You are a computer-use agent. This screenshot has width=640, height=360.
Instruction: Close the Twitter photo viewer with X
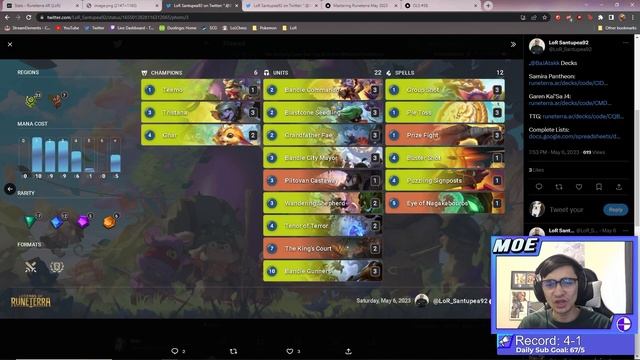click(x=10, y=44)
